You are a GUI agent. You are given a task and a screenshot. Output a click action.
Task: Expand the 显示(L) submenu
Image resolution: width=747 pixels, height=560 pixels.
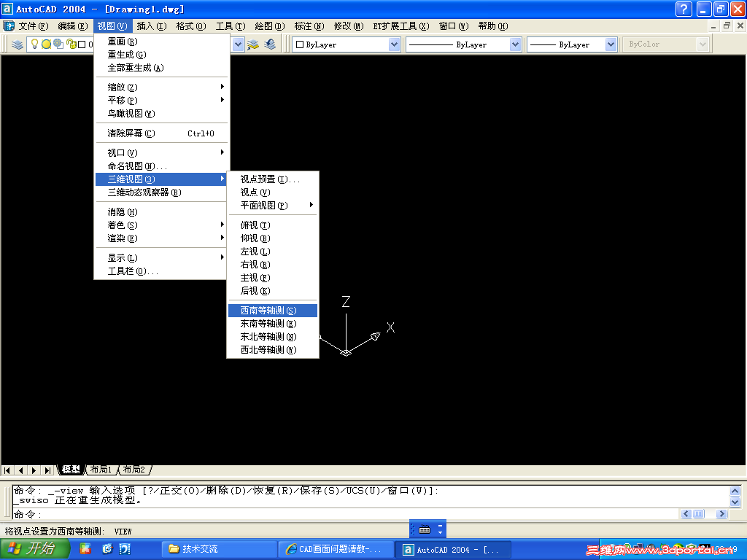(x=161, y=258)
